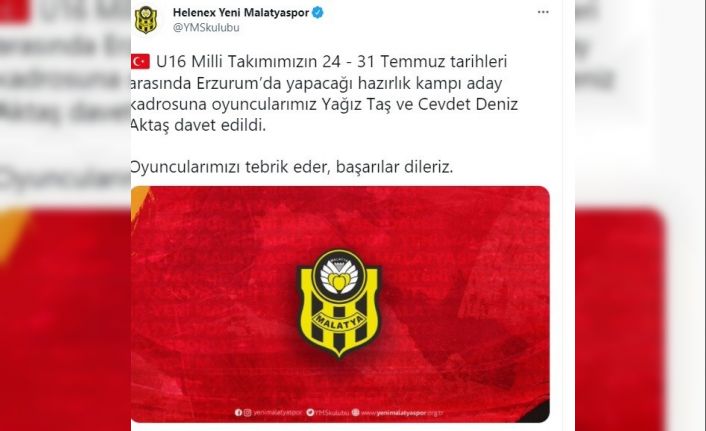Click the Twitter icon beside YMSkulubu
The image size is (706, 431).
(310, 412)
